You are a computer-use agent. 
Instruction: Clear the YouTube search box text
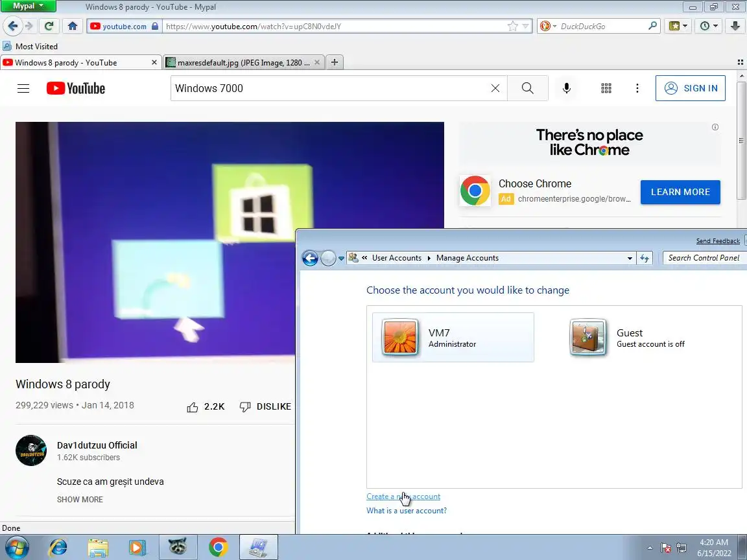495,88
